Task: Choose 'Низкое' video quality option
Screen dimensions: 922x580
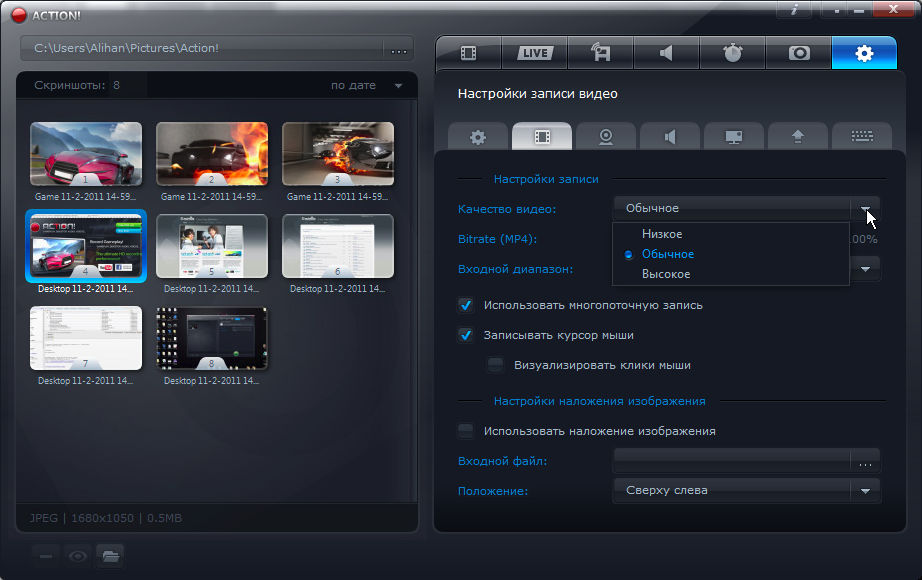Action: click(x=662, y=234)
